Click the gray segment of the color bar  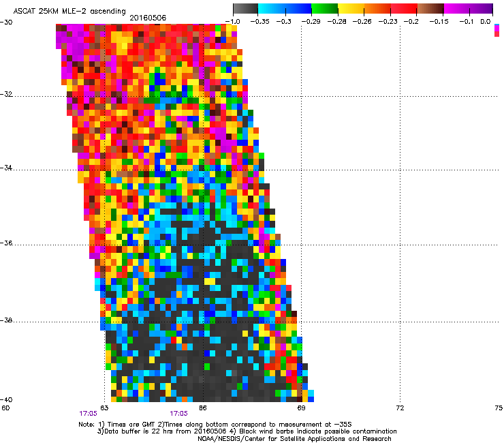click(x=246, y=9)
